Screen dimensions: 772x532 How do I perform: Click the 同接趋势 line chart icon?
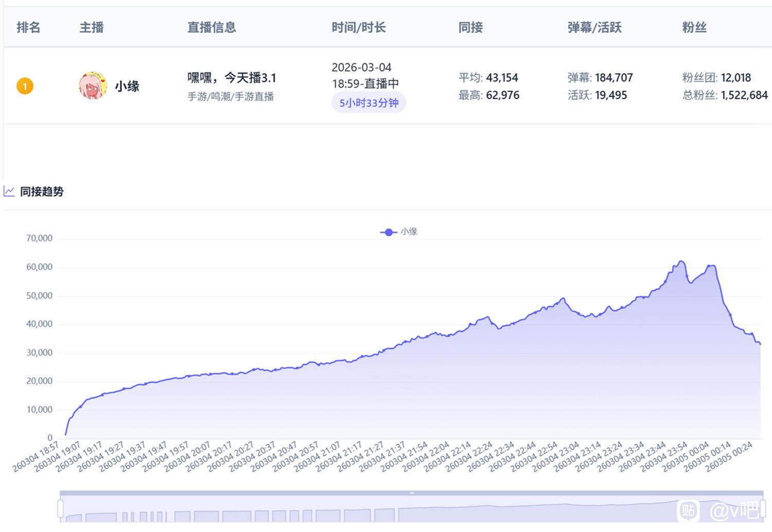tap(9, 191)
